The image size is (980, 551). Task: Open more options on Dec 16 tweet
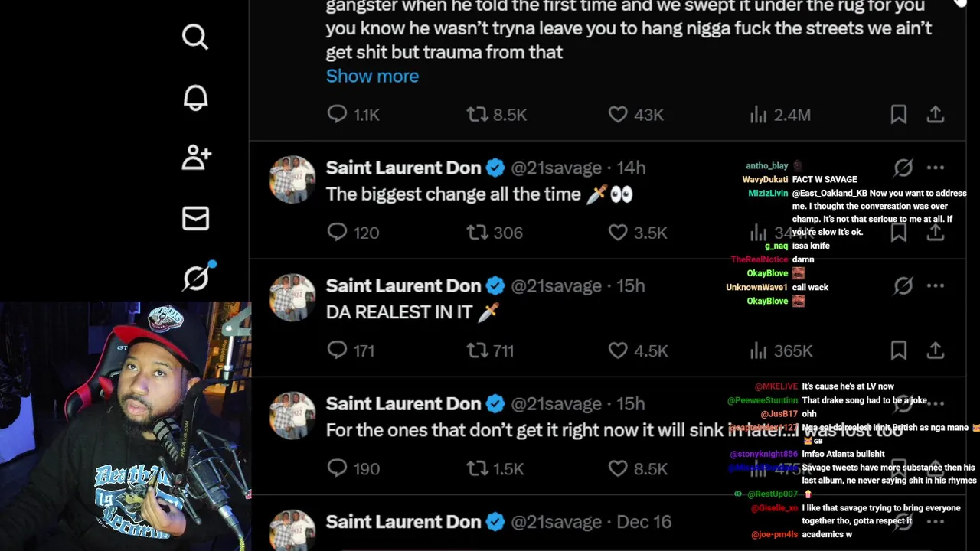[x=936, y=522]
